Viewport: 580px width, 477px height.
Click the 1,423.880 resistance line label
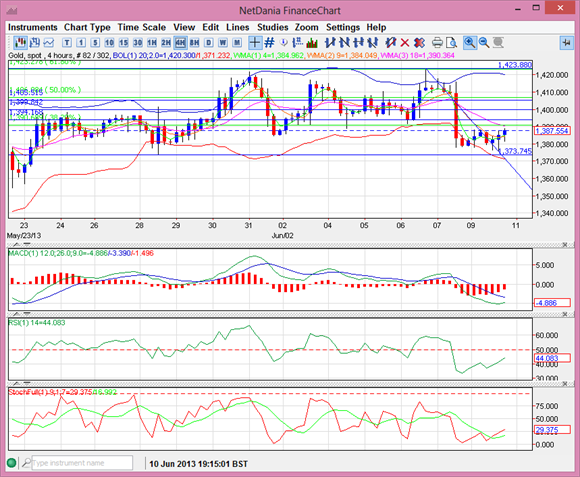tap(515, 65)
